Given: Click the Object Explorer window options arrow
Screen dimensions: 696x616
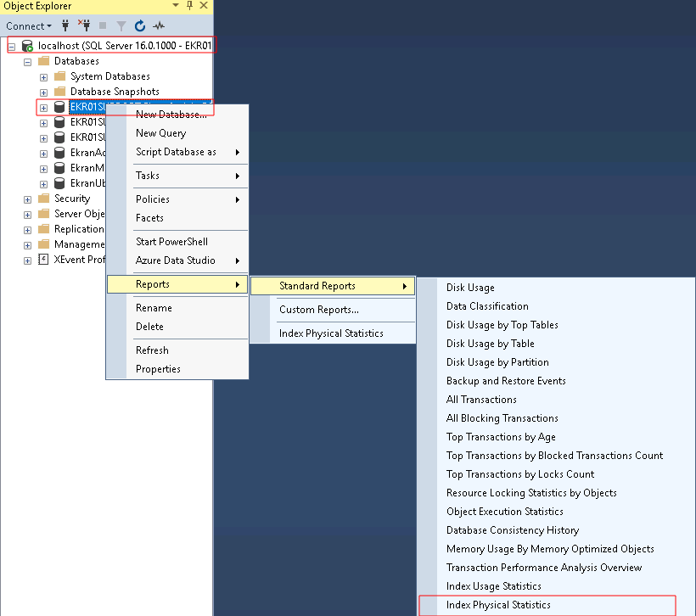Looking at the screenshot, I should pos(176,7).
